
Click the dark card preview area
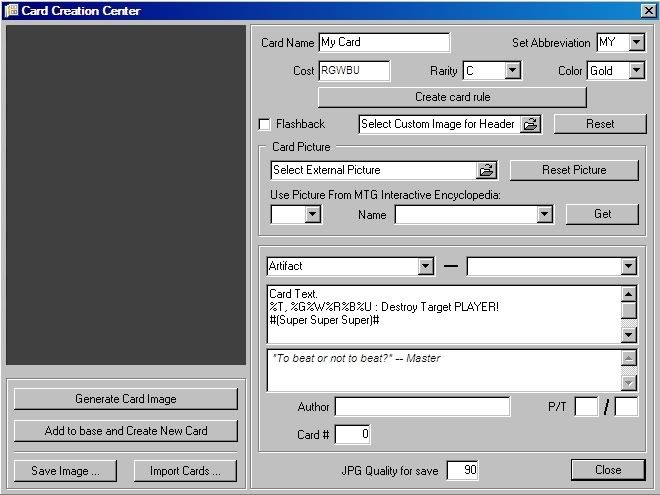126,195
